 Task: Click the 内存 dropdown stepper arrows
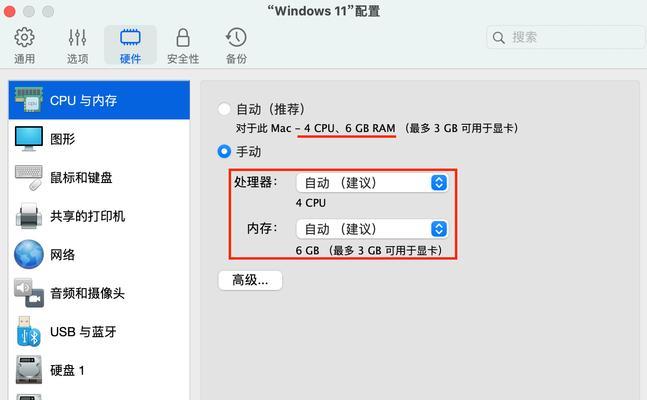pyautogui.click(x=439, y=229)
